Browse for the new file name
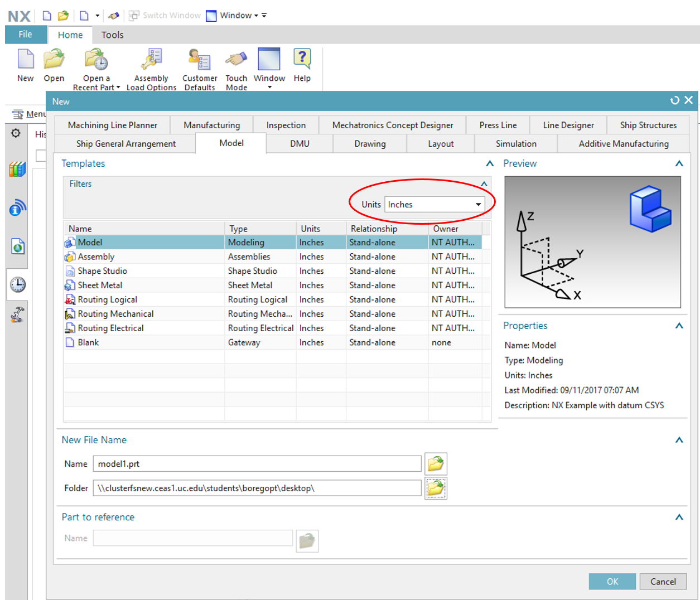Viewport: 700px width, 600px height. 436,464
